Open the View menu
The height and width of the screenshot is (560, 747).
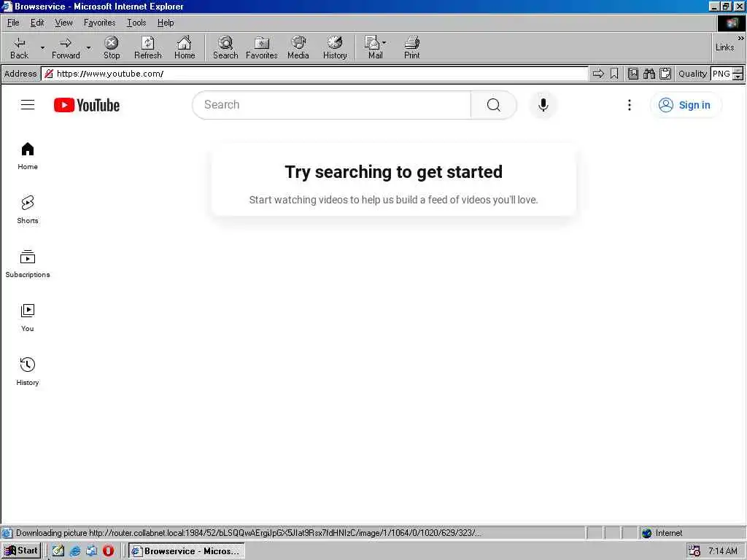tap(63, 23)
